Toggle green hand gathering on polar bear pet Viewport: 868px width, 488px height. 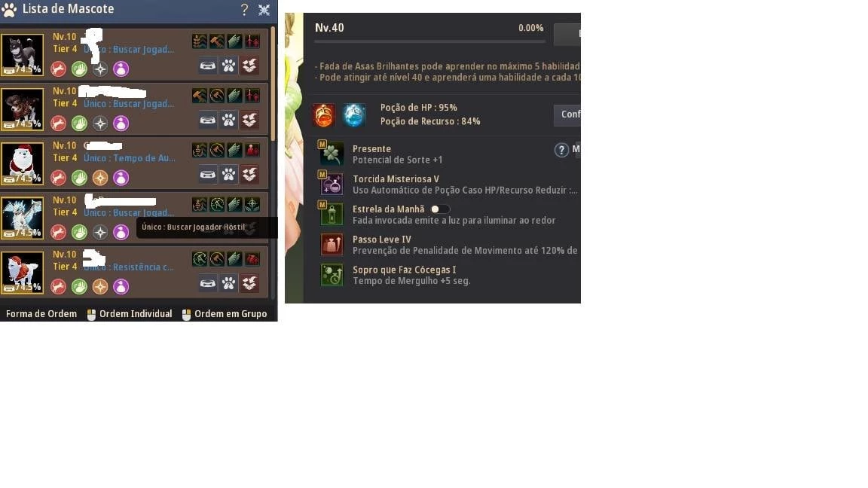click(x=79, y=178)
